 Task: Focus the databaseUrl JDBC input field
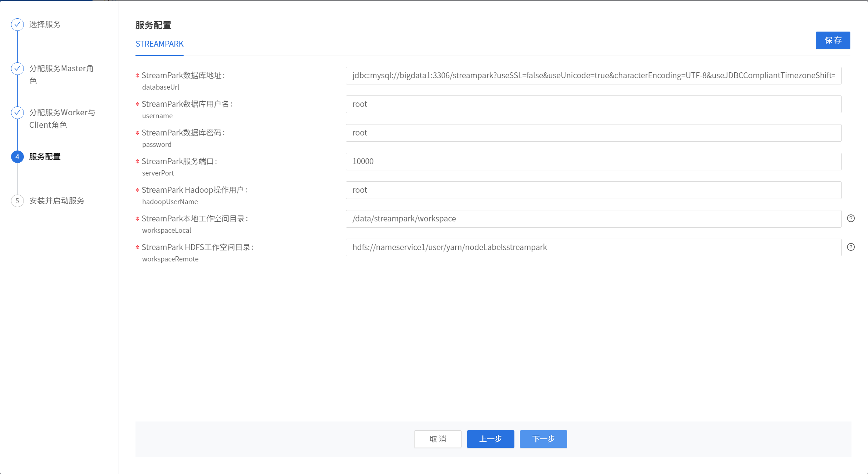593,76
